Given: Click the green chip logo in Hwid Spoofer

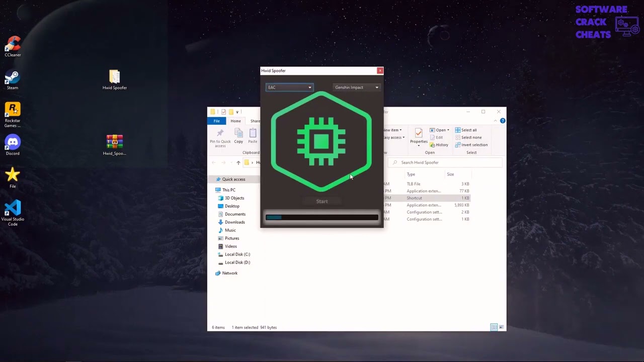Looking at the screenshot, I should point(321,142).
